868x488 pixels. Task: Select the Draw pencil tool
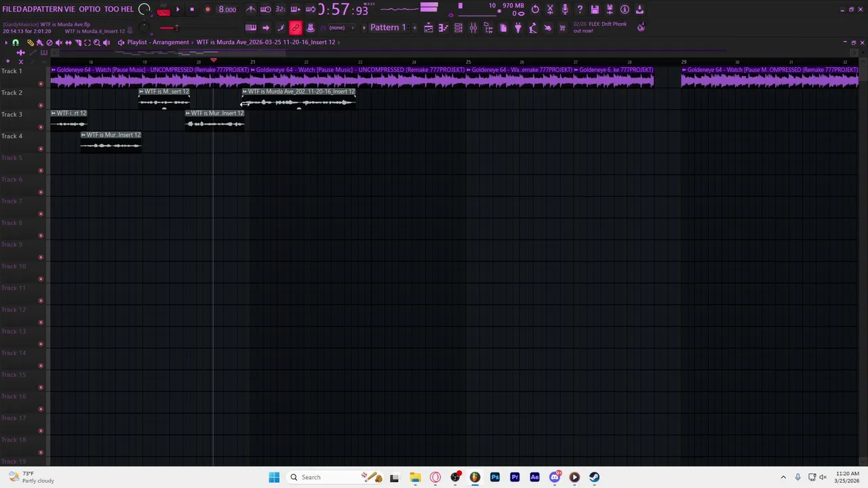[31, 42]
